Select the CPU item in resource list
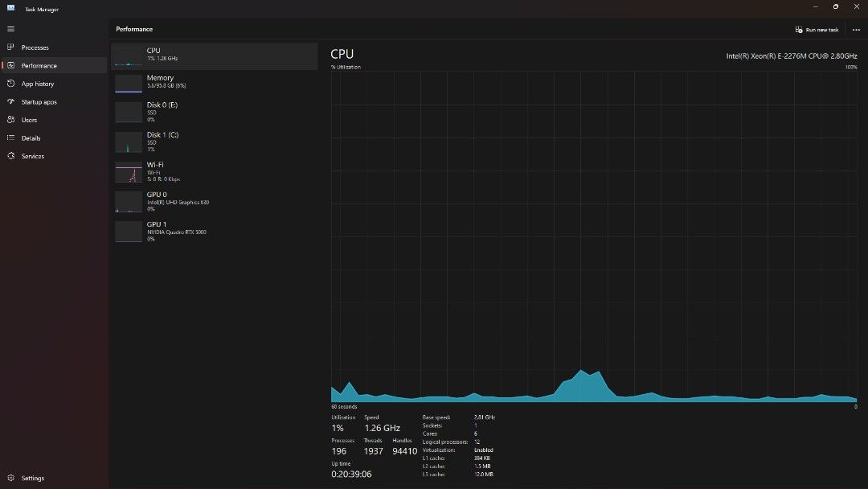The image size is (868, 489). tap(214, 55)
